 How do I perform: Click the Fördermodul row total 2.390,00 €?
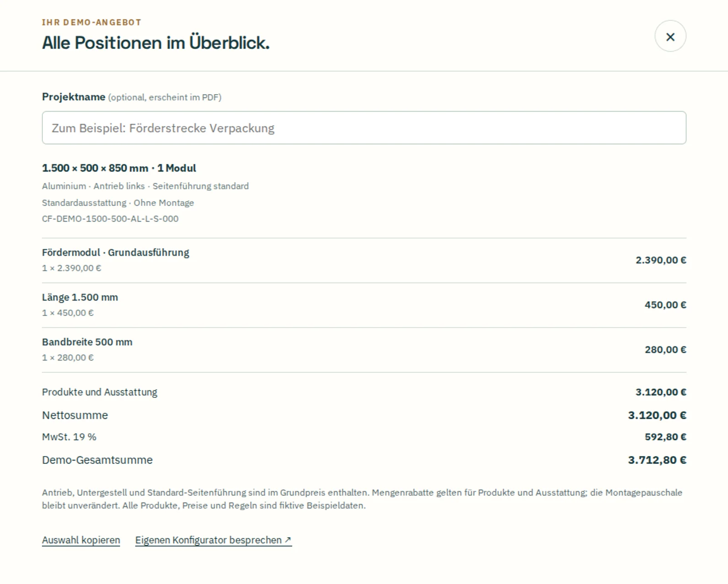coord(661,260)
